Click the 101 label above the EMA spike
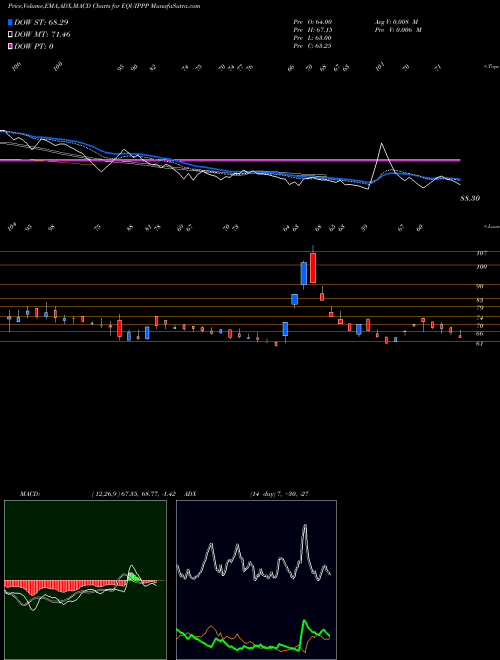This screenshot has height=660, width=500. 380,67
